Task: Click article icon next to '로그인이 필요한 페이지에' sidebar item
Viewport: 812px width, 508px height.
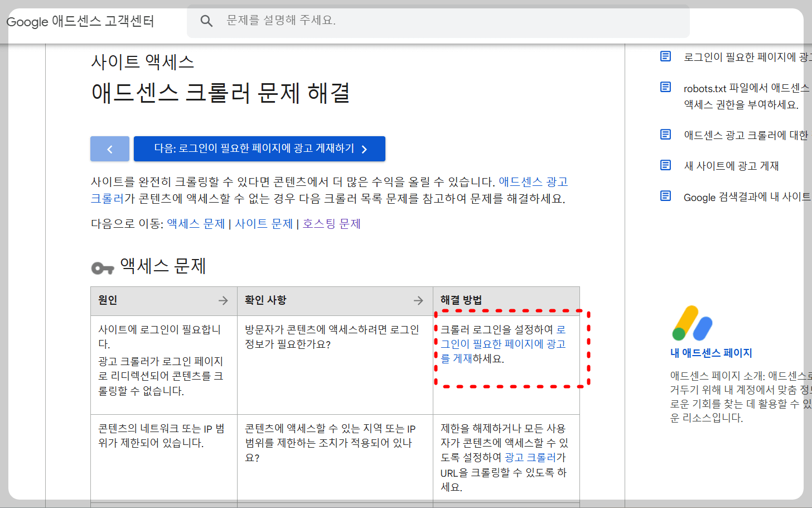Action: tap(665, 56)
